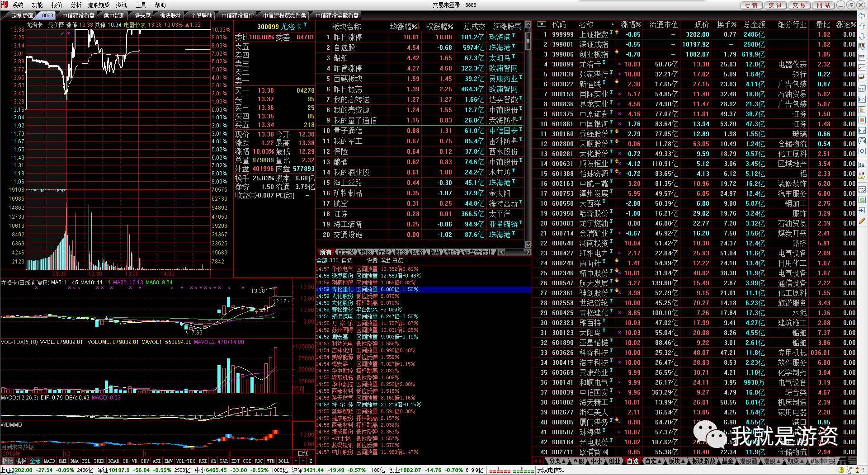Toggle the VOL-TDX indicator in indicator bar
This screenshot has height=475, width=868.
pyautogui.click(x=185, y=461)
